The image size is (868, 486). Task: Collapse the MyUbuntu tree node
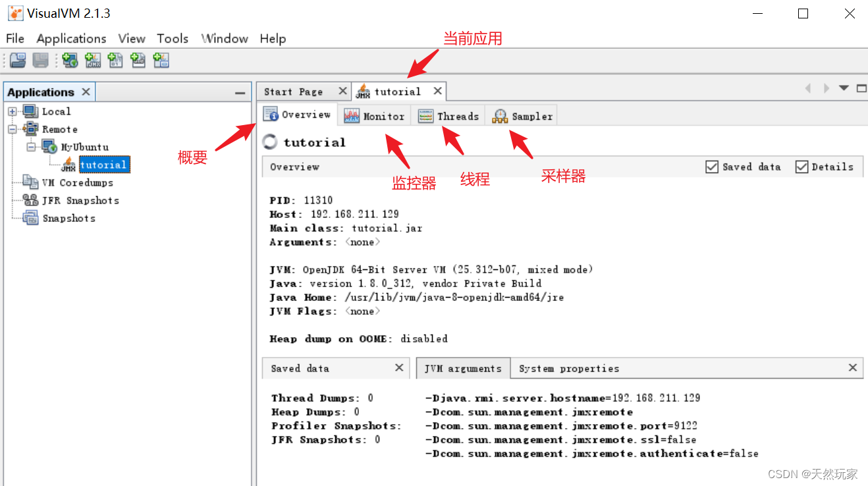coord(30,147)
